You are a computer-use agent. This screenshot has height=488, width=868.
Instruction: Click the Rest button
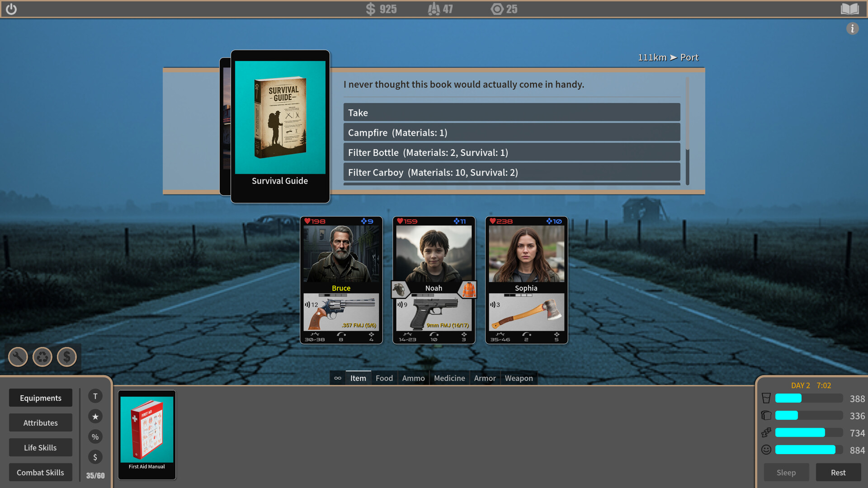(x=837, y=472)
